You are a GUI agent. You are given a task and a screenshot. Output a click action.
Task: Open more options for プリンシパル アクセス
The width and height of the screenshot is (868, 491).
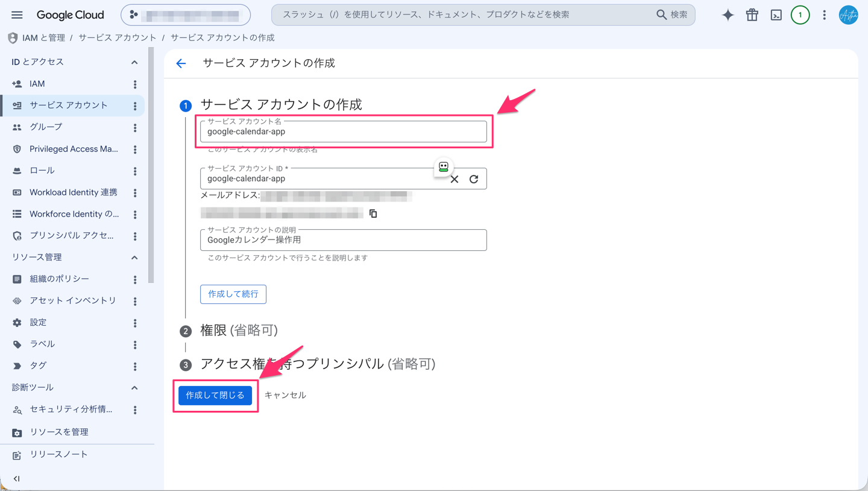tap(135, 236)
